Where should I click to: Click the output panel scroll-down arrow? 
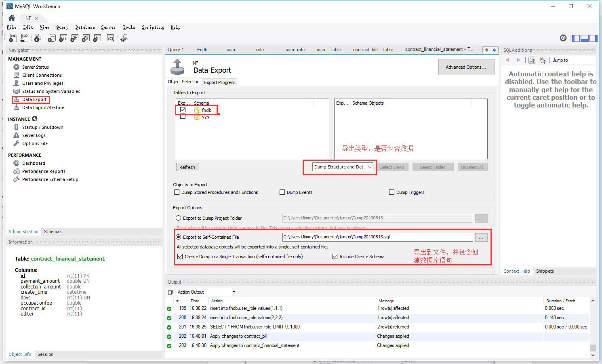click(593, 355)
